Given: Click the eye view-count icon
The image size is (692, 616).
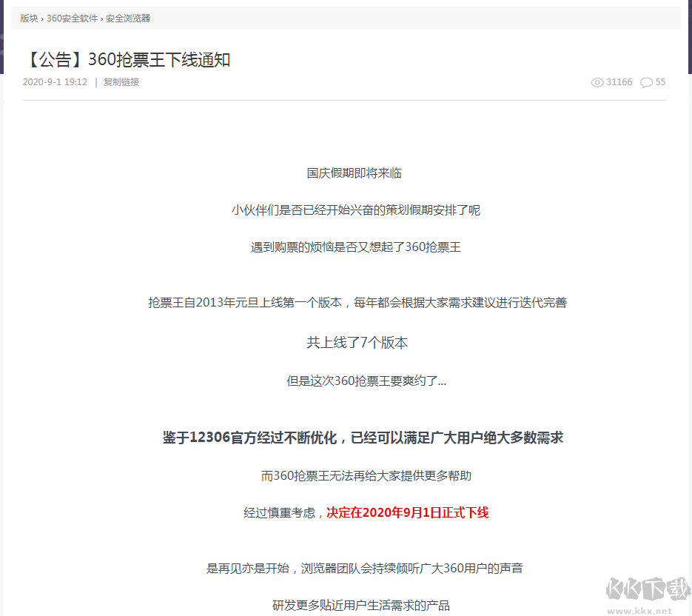Looking at the screenshot, I should click(x=597, y=82).
